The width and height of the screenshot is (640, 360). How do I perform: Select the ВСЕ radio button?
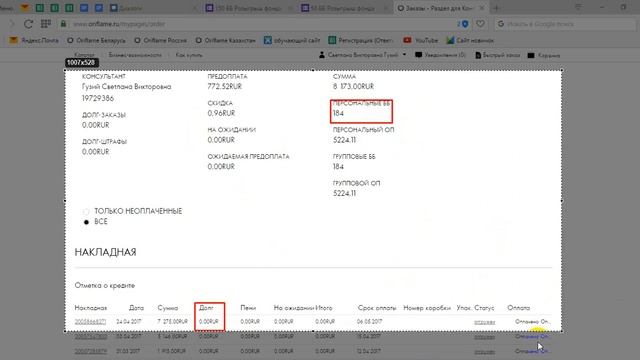coord(86,222)
